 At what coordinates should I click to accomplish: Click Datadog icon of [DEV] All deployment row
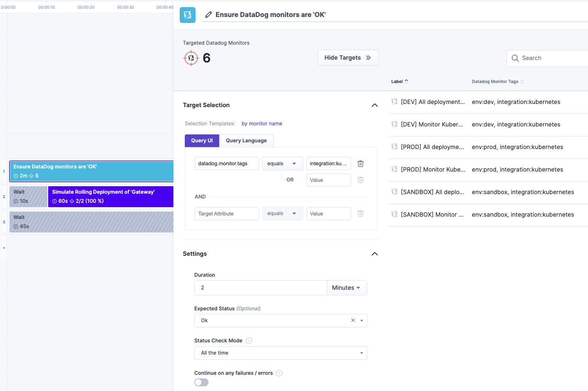click(x=395, y=102)
